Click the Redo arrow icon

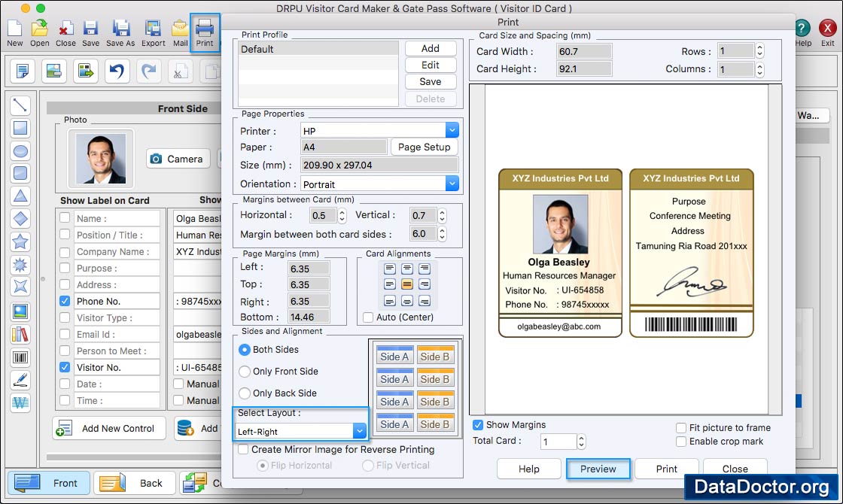[148, 71]
